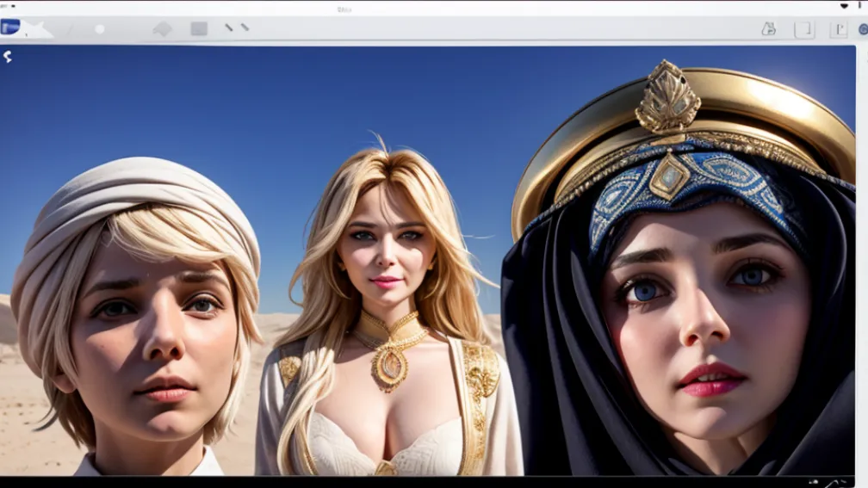Click the white curved arrow in canvas corner
The height and width of the screenshot is (488, 868).
[x=8, y=57]
